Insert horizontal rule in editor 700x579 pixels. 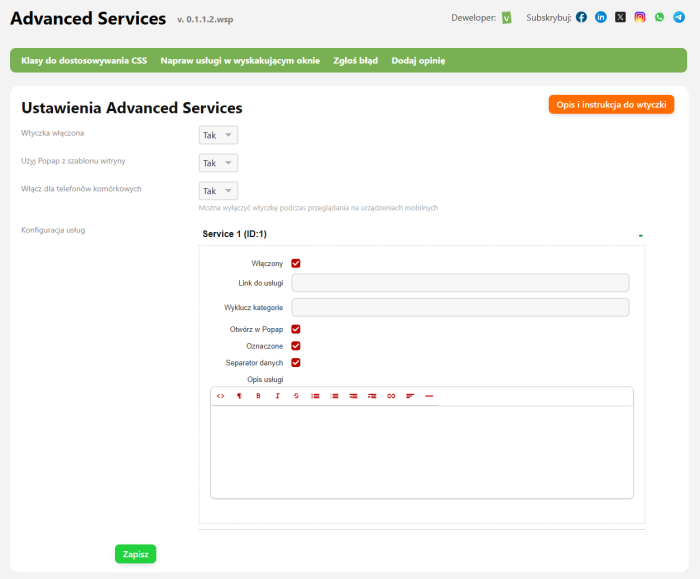[x=429, y=396]
